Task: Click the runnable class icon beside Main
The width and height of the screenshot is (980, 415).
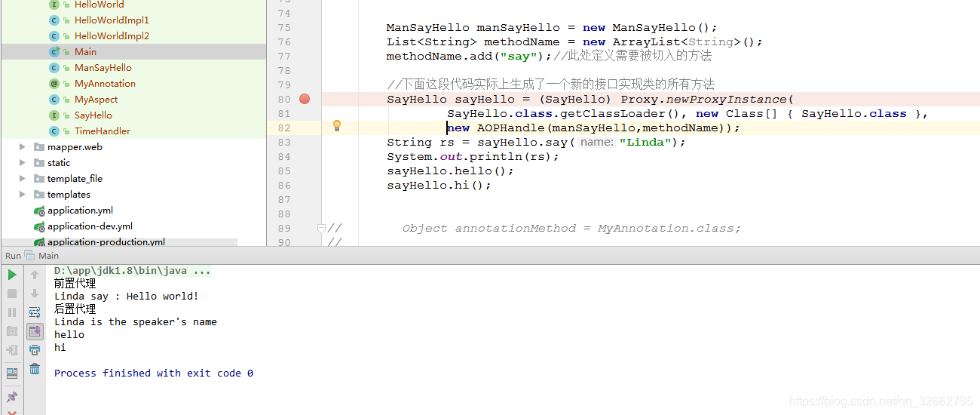Action: coord(54,52)
